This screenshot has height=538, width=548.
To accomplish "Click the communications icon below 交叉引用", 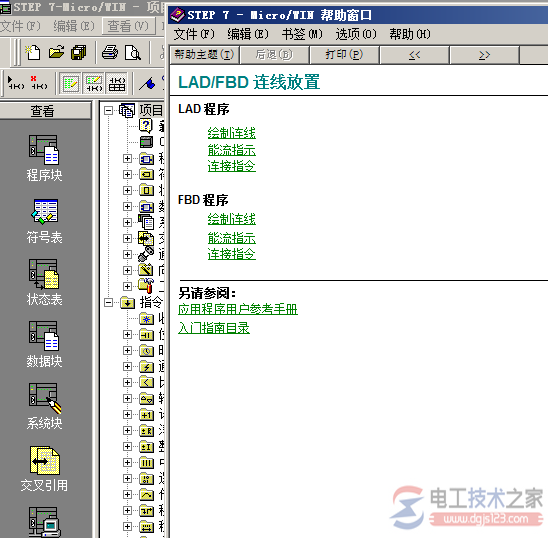I will 44,522.
